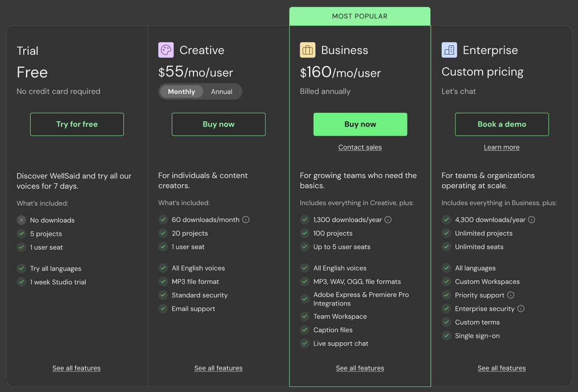The image size is (578, 392).
Task: Click the Business plan briefcase icon
Action: click(x=308, y=50)
